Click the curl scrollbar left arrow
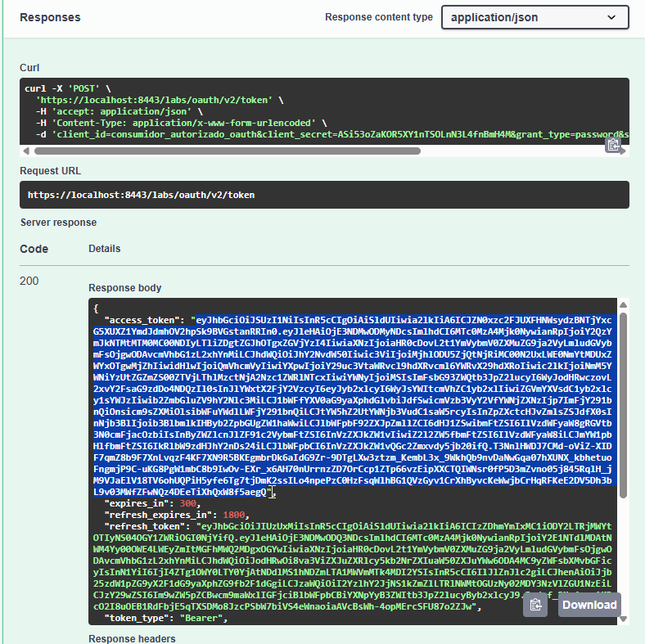This screenshot has width=645, height=644. tap(26, 151)
